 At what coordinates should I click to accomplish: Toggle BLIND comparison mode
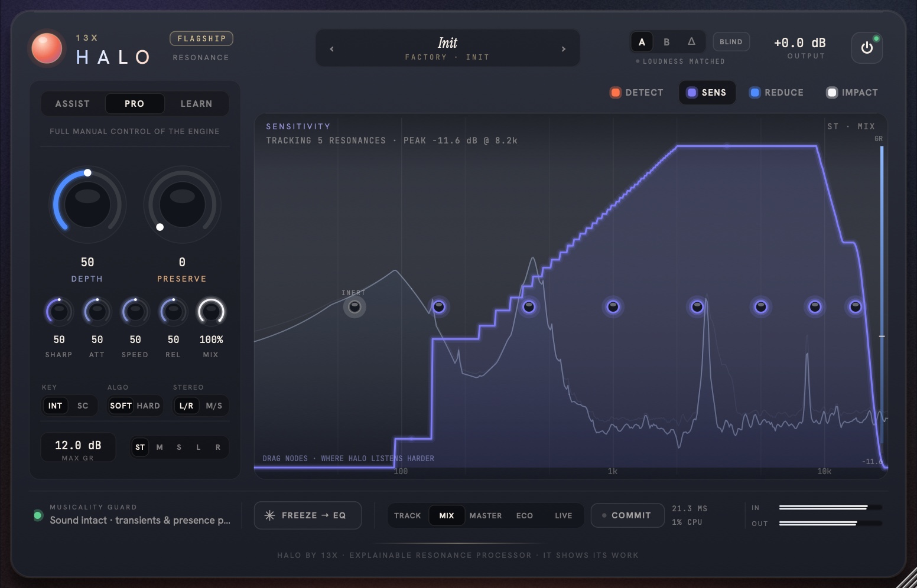click(x=731, y=42)
